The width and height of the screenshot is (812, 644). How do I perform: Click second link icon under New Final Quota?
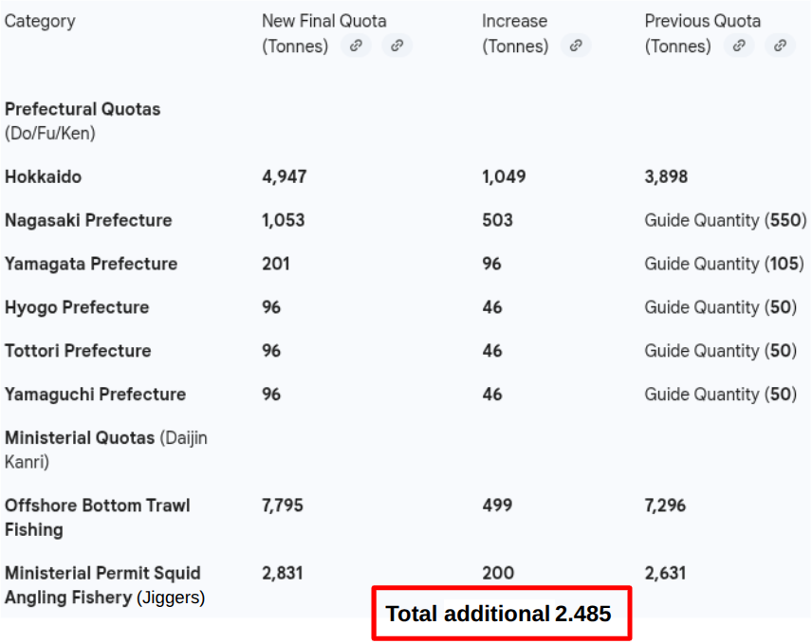(397, 46)
